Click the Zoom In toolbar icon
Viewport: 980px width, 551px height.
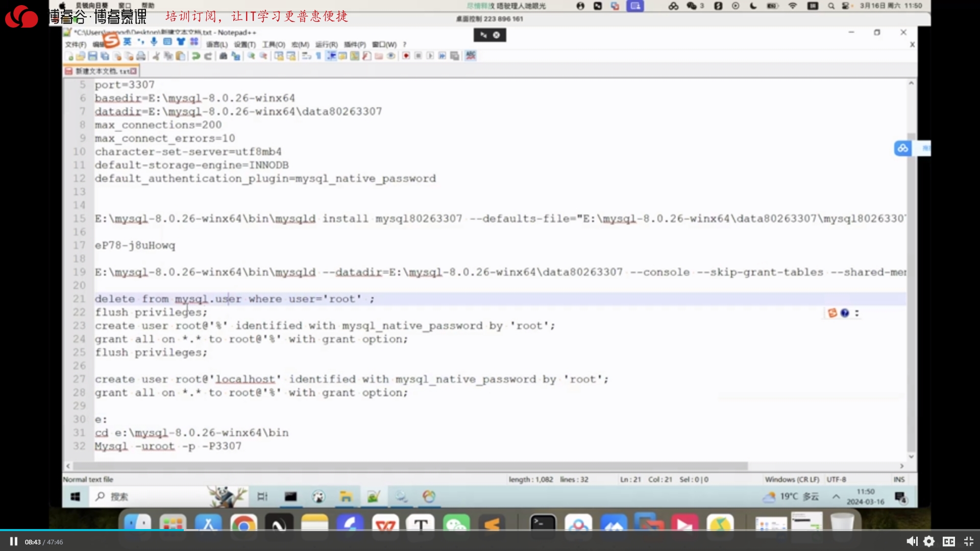251,56
